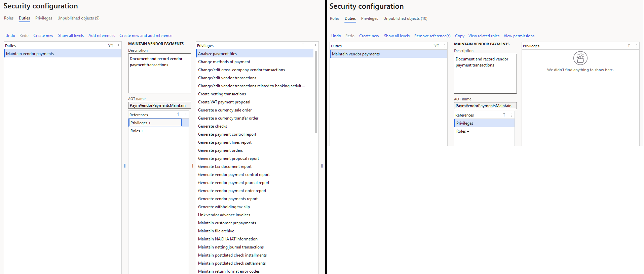Image resolution: width=644 pixels, height=274 pixels.
Task: Open Unpublished objects (10) tab
Action: pyautogui.click(x=405, y=18)
